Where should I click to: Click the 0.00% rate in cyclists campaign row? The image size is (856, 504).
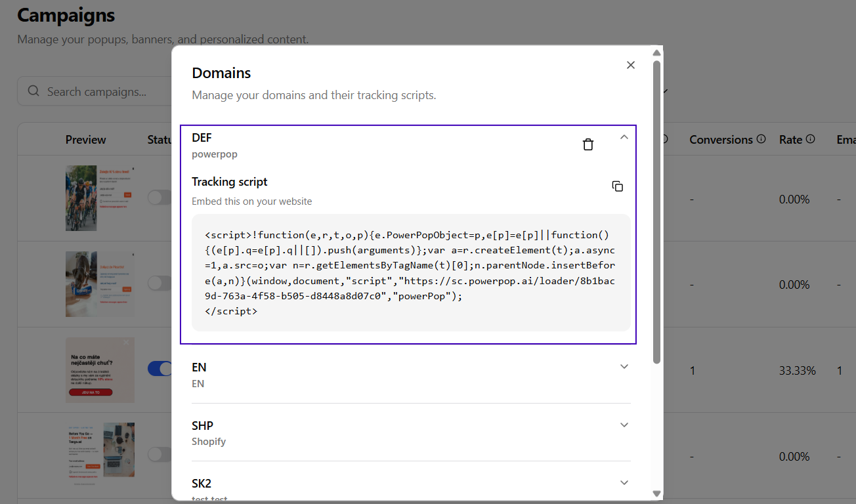coord(794,199)
